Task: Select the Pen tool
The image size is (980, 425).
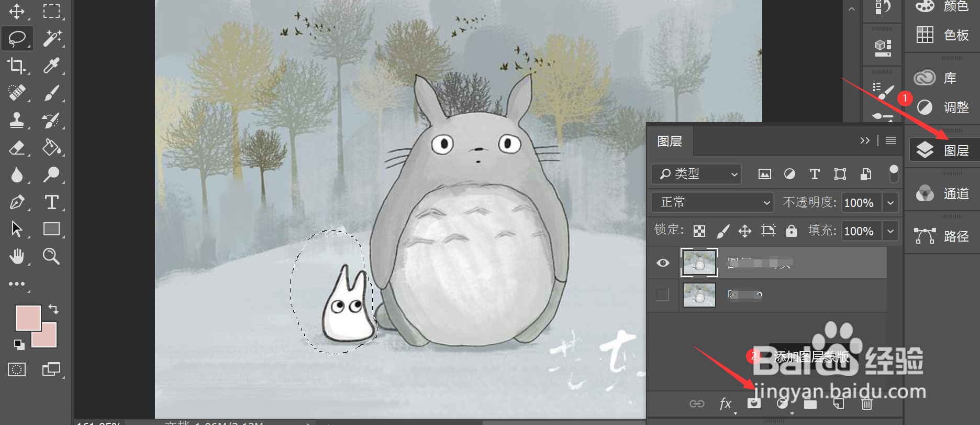Action: click(17, 202)
